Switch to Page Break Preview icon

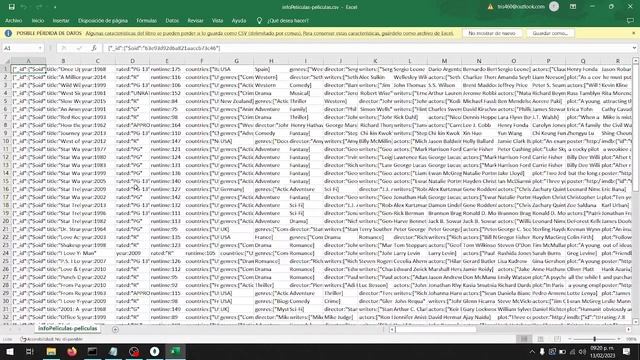tap(557, 339)
